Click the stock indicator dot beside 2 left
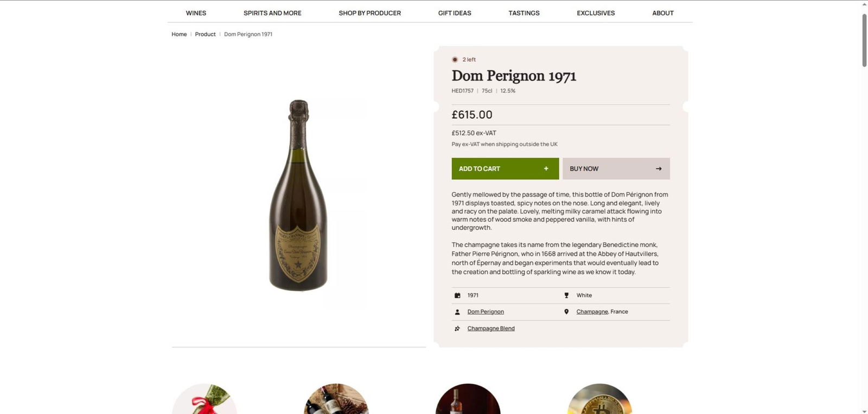 pyautogui.click(x=455, y=60)
